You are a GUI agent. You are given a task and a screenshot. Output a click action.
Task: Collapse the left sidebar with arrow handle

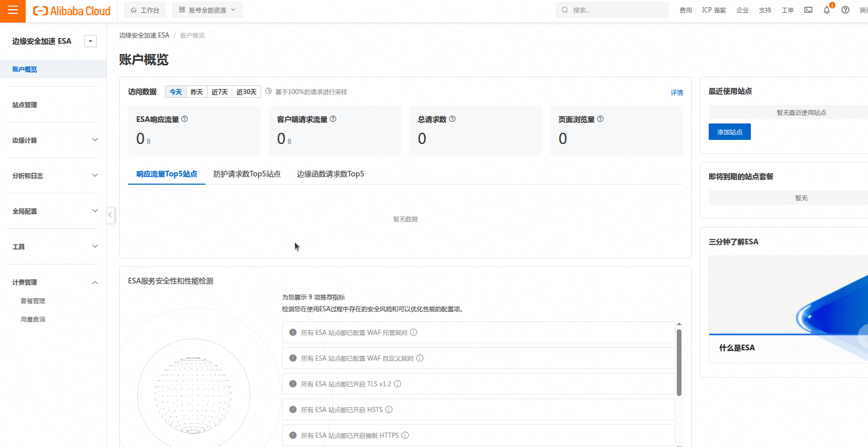[x=110, y=215]
